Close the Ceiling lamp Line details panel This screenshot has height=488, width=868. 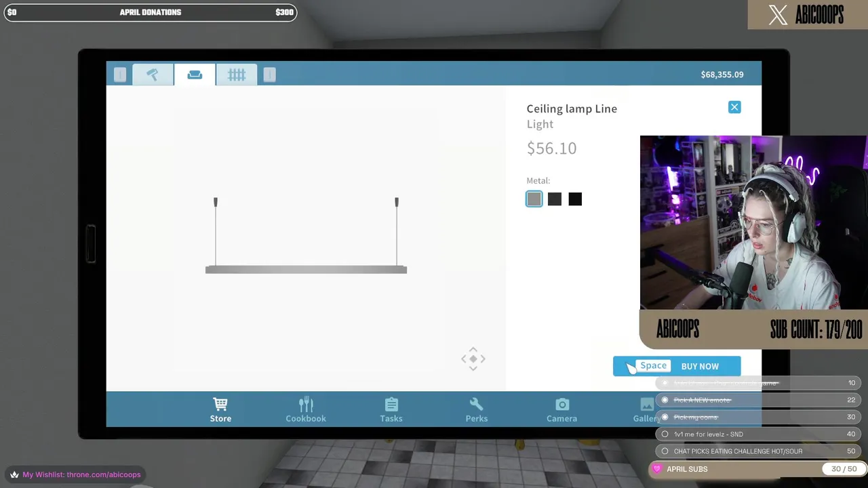pyautogui.click(x=734, y=107)
